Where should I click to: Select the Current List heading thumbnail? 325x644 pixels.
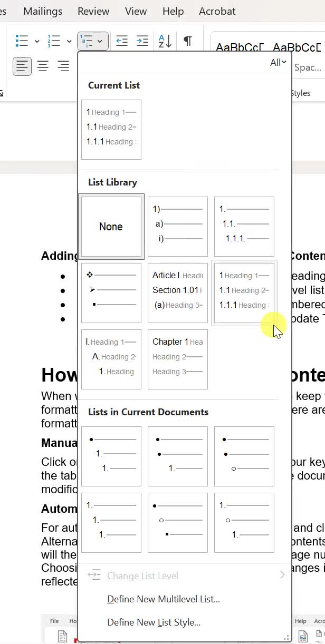(111, 130)
